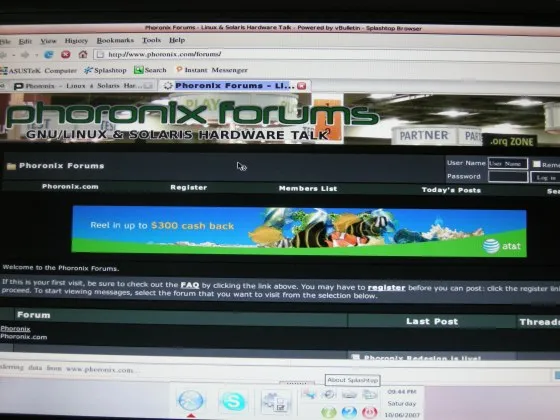The width and height of the screenshot is (560, 420).
Task: Click the dock's dotted grip handle
Action: tap(297, 383)
